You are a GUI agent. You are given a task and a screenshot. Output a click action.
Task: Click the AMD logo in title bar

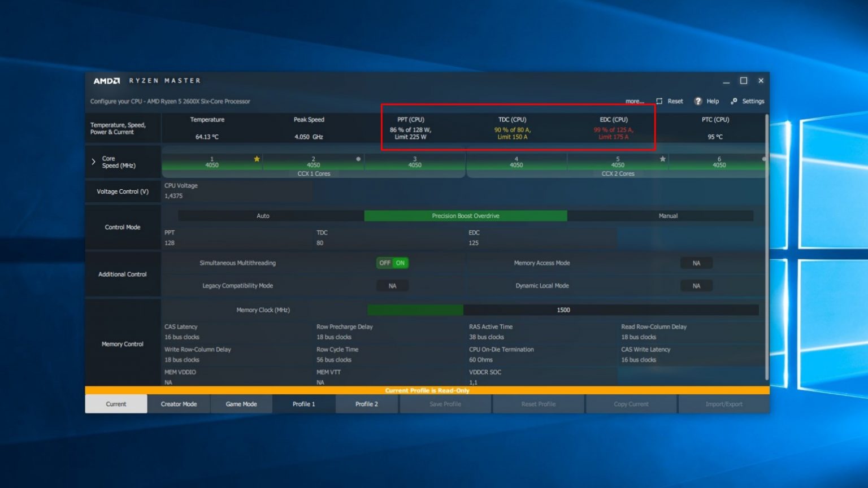coord(107,81)
